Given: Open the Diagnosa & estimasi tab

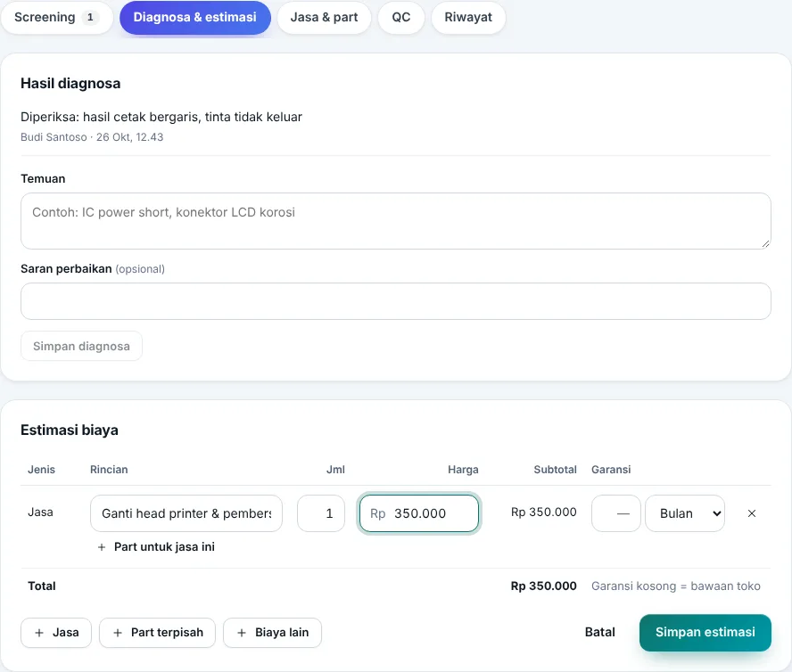Looking at the screenshot, I should click(195, 17).
